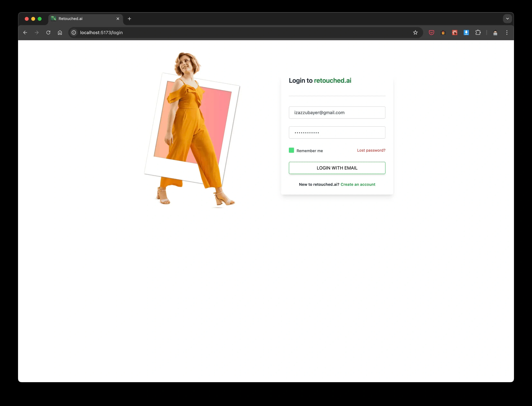532x406 pixels.
Task: Go back to the previous page
Action: pyautogui.click(x=25, y=33)
